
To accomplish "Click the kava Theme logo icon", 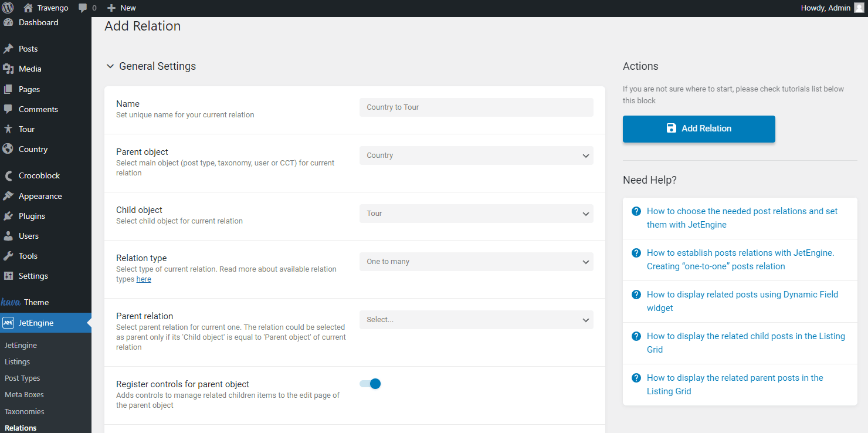I will (11, 302).
